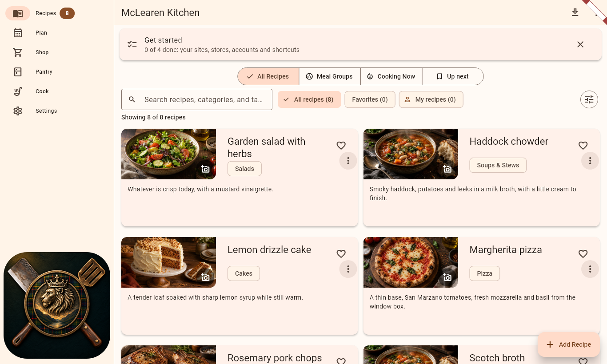Filter by My recipes (0) chip
The height and width of the screenshot is (364, 607).
point(431,99)
